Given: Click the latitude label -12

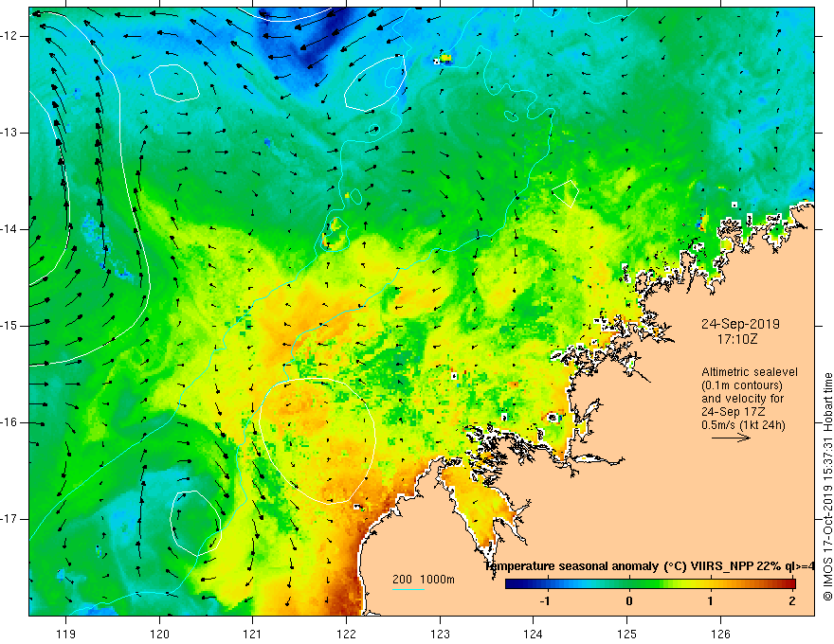Looking at the screenshot, I should pos(10,36).
